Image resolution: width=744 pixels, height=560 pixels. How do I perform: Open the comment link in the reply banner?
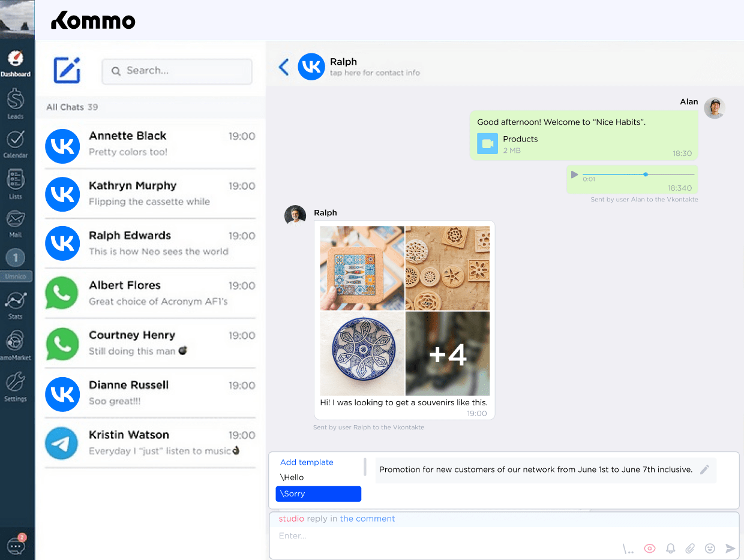tap(367, 518)
